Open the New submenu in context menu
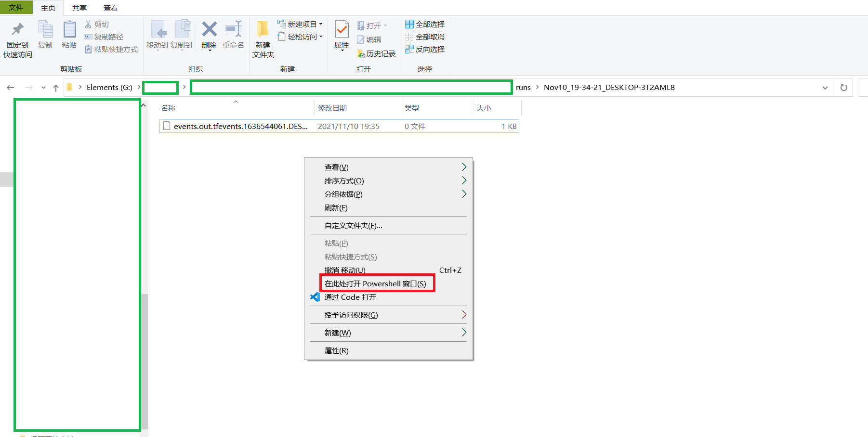 click(x=389, y=333)
